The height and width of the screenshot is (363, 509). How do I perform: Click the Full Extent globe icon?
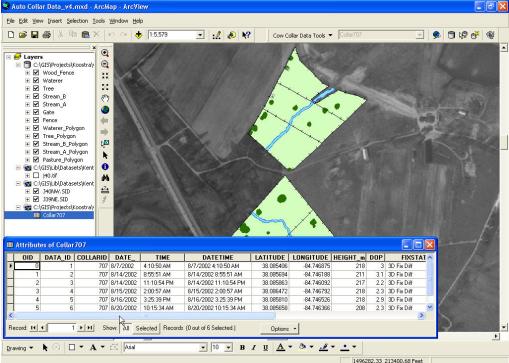(105, 110)
